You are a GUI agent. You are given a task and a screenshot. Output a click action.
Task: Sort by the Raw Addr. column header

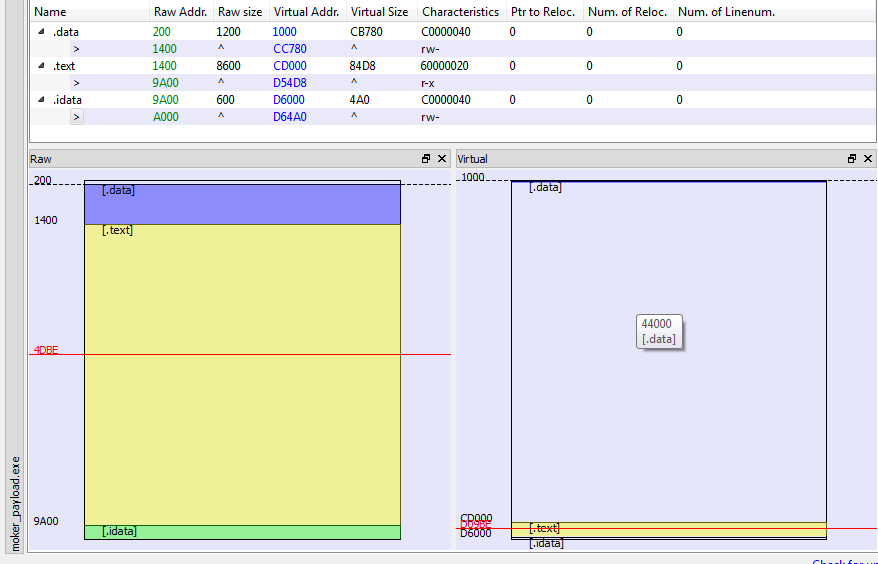[x=178, y=12]
